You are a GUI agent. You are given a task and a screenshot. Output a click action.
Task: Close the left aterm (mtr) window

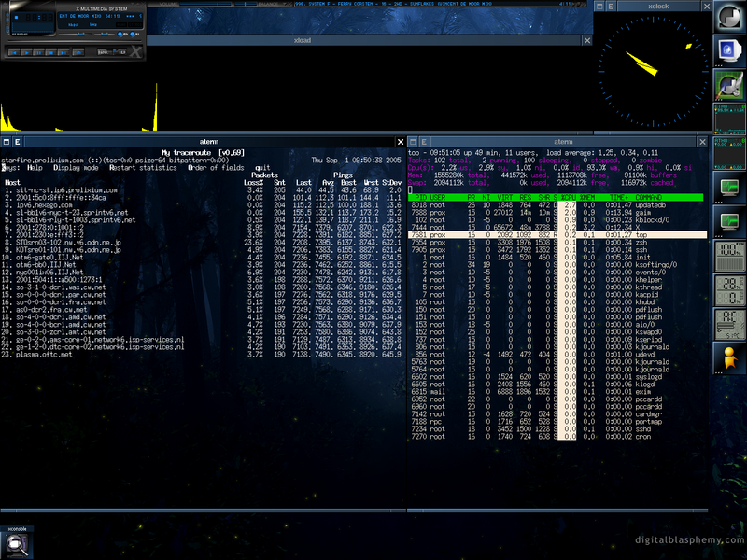(401, 142)
